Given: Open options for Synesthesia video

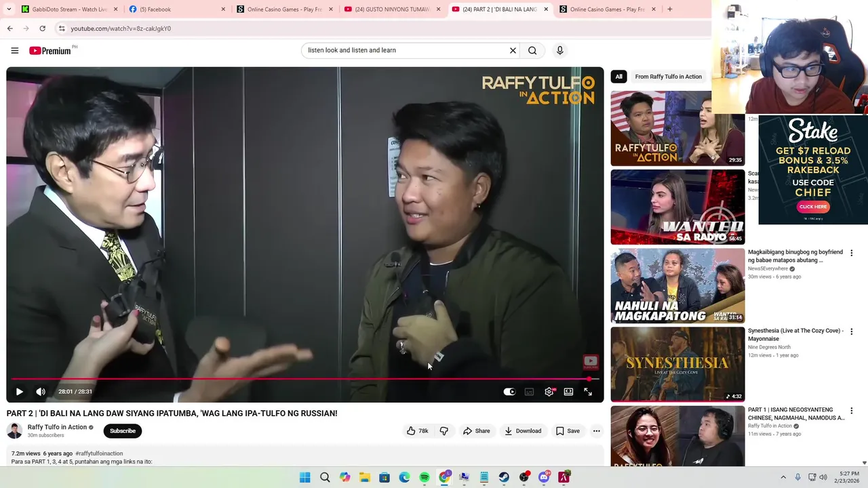Looking at the screenshot, I should [852, 331].
